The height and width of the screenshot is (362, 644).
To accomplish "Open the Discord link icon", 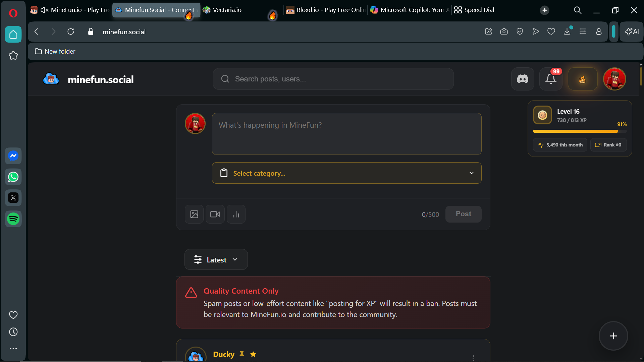I will 522,79.
